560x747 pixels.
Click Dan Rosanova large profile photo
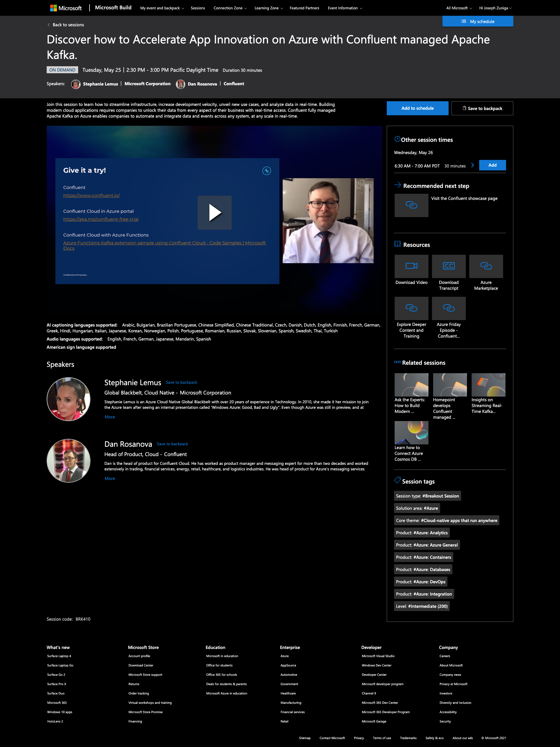69,461
